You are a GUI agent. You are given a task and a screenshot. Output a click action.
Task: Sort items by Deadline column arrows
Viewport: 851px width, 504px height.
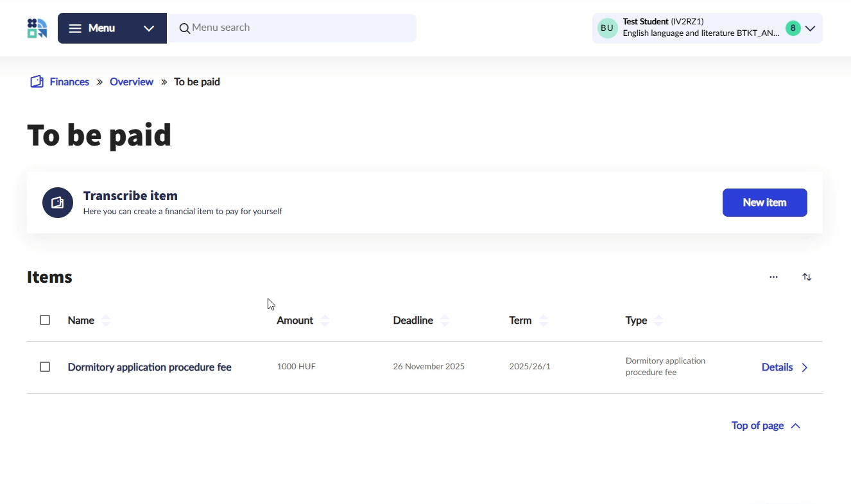pyautogui.click(x=445, y=321)
